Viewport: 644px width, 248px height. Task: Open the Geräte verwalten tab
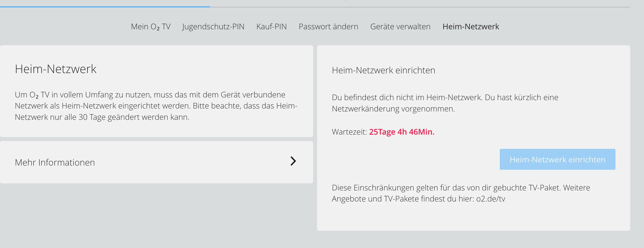point(400,27)
